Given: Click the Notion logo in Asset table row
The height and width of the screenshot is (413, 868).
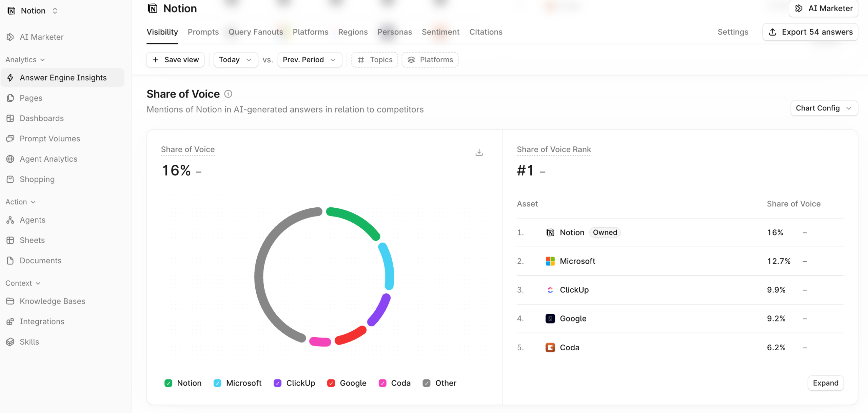Looking at the screenshot, I should 550,232.
